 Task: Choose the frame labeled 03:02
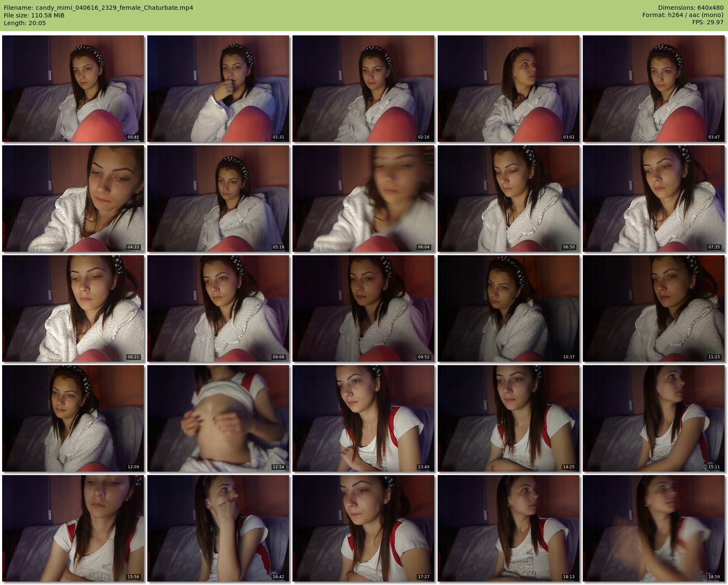tap(509, 89)
